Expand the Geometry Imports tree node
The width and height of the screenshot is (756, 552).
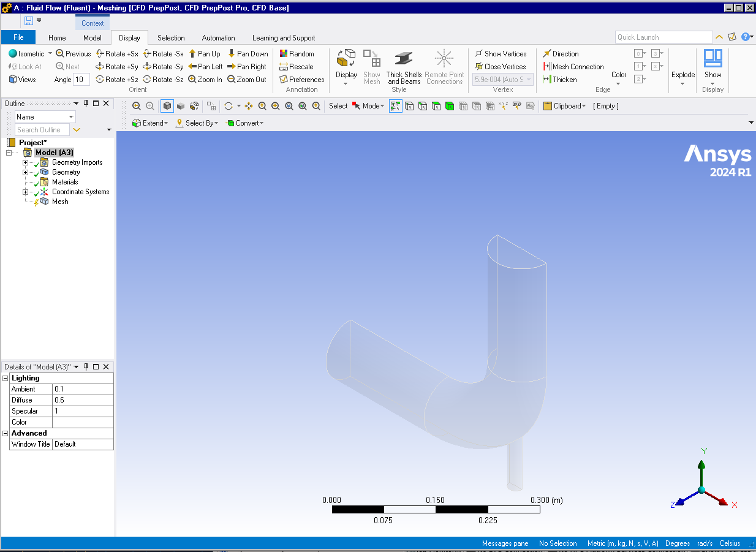pyautogui.click(x=25, y=162)
